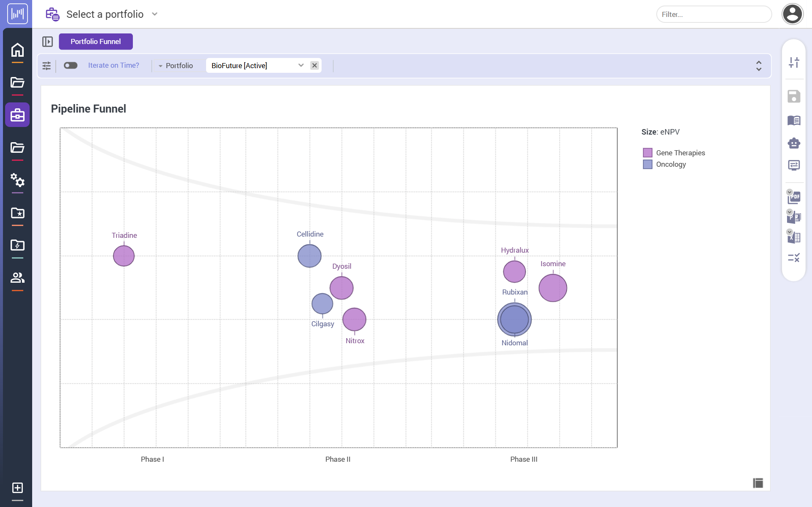Click the save disk icon
812x507 pixels.
pyautogui.click(x=794, y=96)
